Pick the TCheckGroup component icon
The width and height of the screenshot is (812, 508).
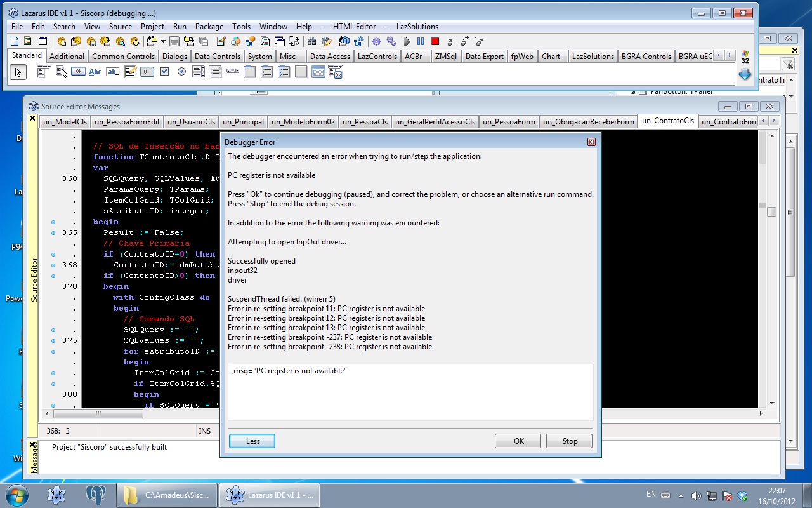pyautogui.click(x=284, y=72)
